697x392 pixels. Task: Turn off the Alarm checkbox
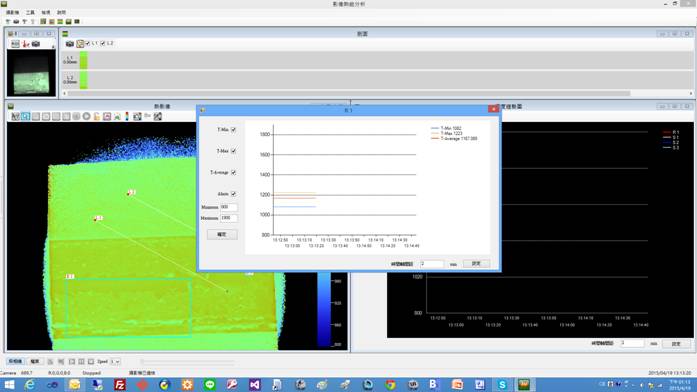[233, 194]
